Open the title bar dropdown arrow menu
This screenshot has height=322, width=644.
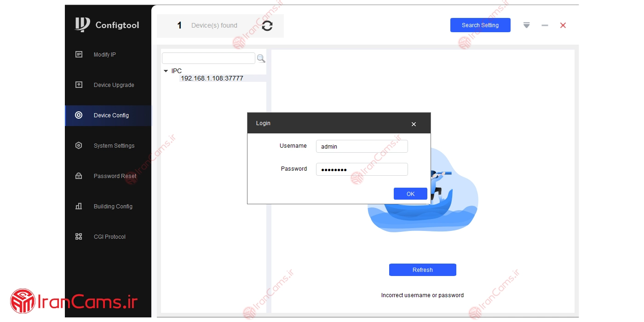[527, 25]
